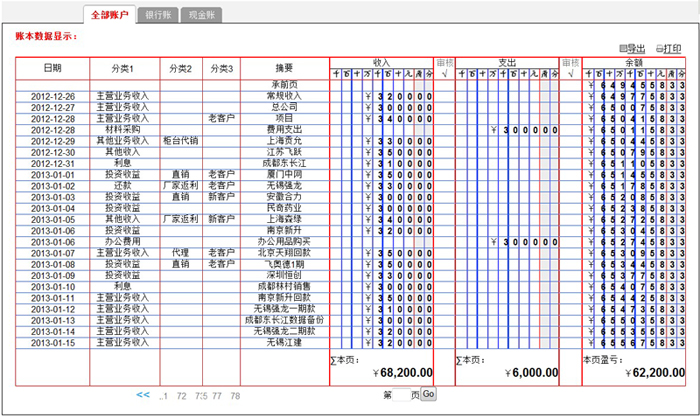
Task: Select the 北京天翔回款 row entry
Action: coord(283,253)
